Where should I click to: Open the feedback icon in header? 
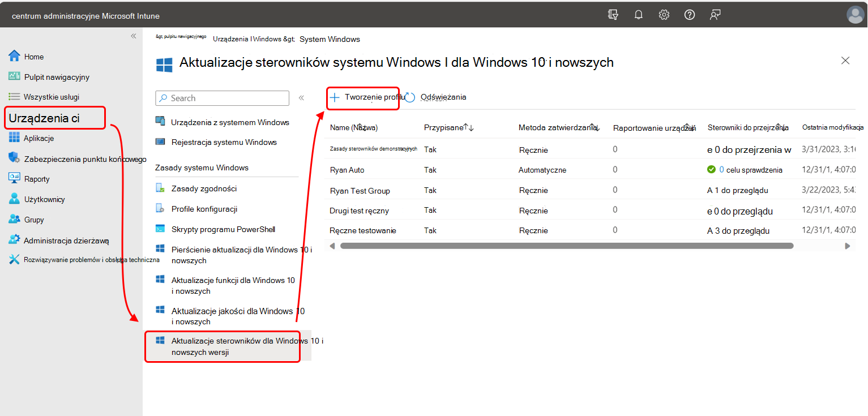715,15
